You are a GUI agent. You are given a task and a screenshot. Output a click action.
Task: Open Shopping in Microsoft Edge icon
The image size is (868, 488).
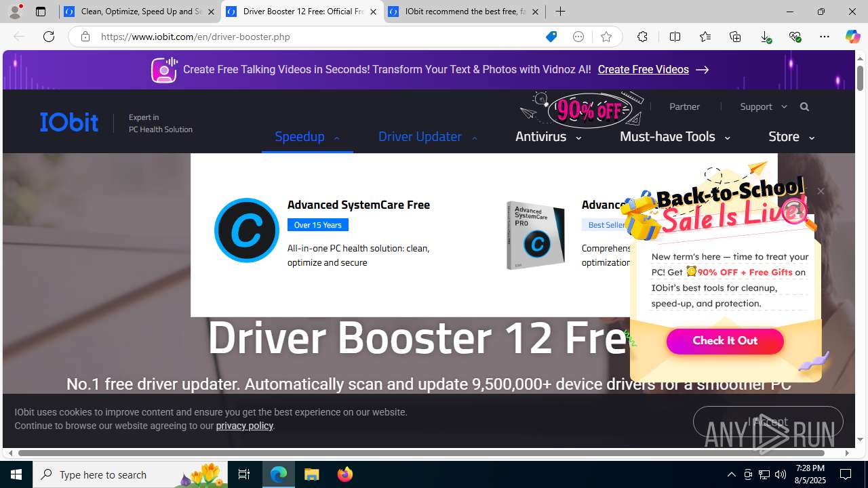tap(551, 37)
